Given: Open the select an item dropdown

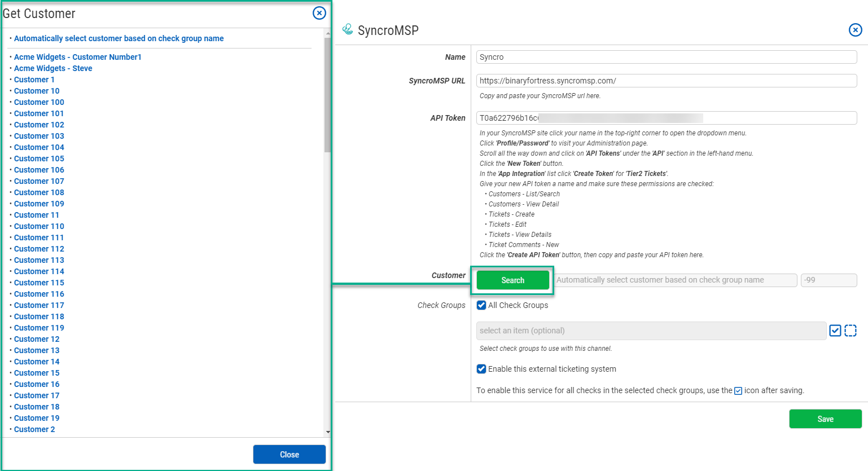Looking at the screenshot, I should (649, 331).
